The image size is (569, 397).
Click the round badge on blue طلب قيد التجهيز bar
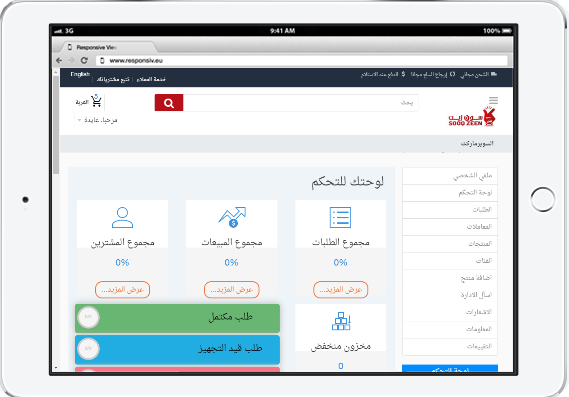tap(89, 349)
